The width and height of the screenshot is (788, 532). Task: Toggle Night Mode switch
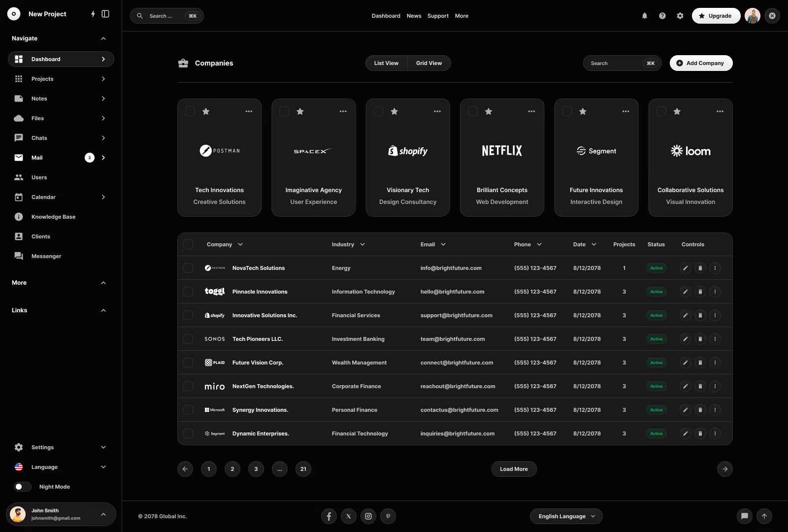point(23,487)
